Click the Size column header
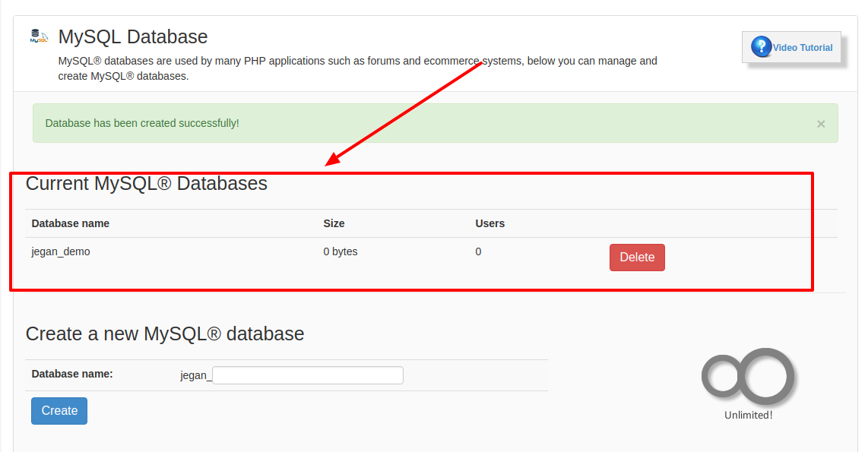 (334, 223)
